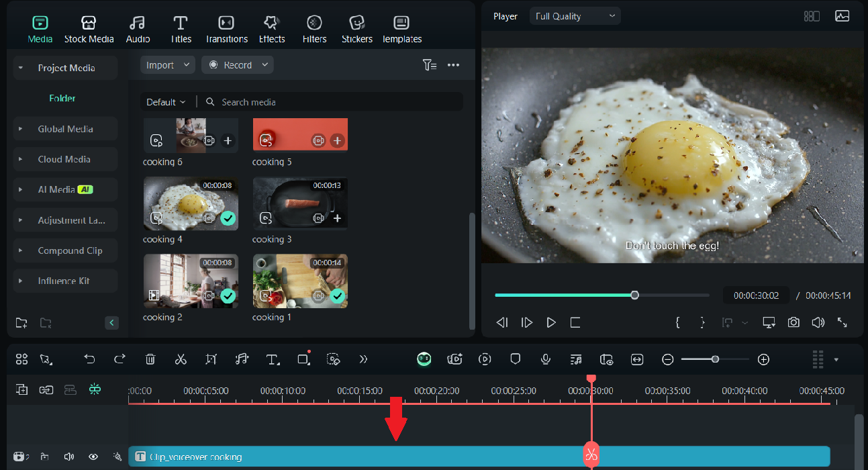This screenshot has width=868, height=470.
Task: Step to the previous frame
Action: coord(502,323)
